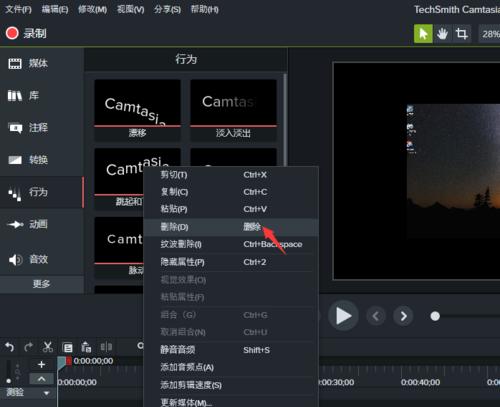This screenshot has height=407, width=500.
Task: Select the hand pan tool
Action: tap(442, 34)
